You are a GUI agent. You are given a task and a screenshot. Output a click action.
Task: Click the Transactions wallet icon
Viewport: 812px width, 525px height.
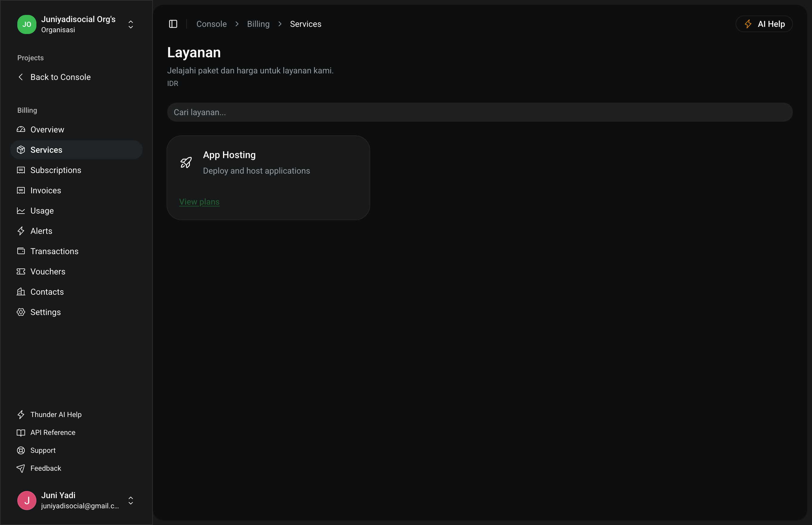21,251
